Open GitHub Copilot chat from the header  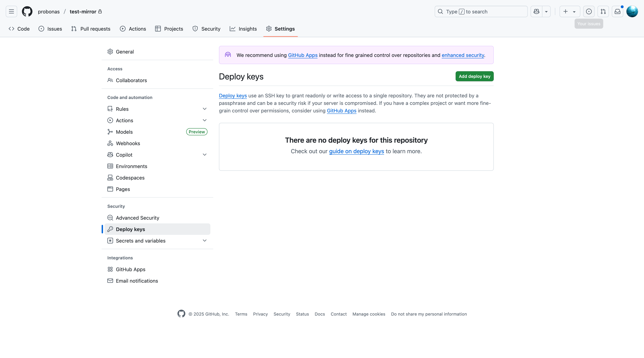pyautogui.click(x=536, y=11)
